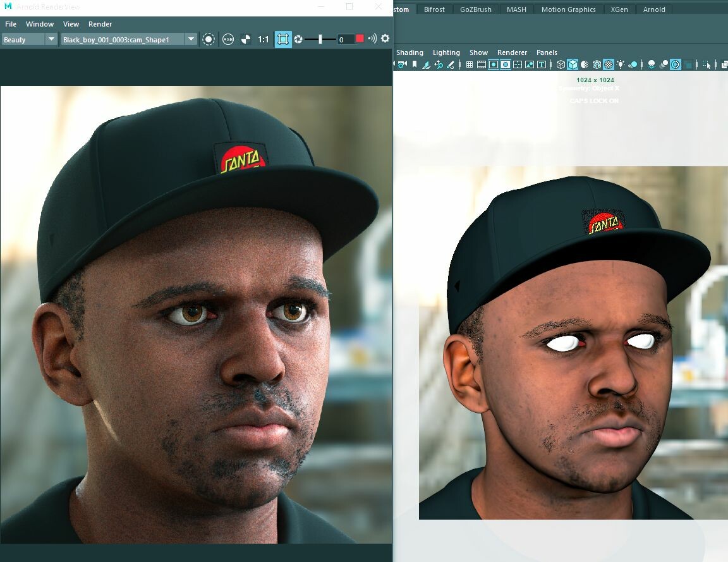Open the viewport Show menu
This screenshot has width=728, height=562.
click(478, 52)
